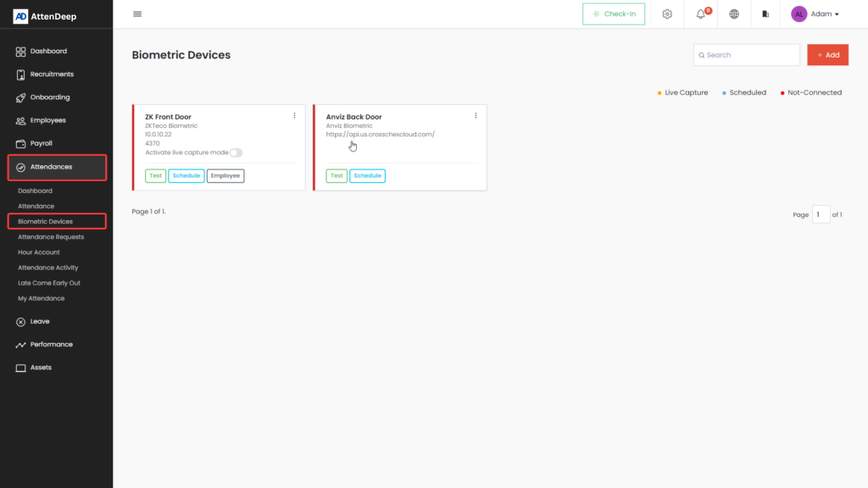Open options menu for ZK Front Door
This screenshot has height=488, width=868.
[x=295, y=116]
